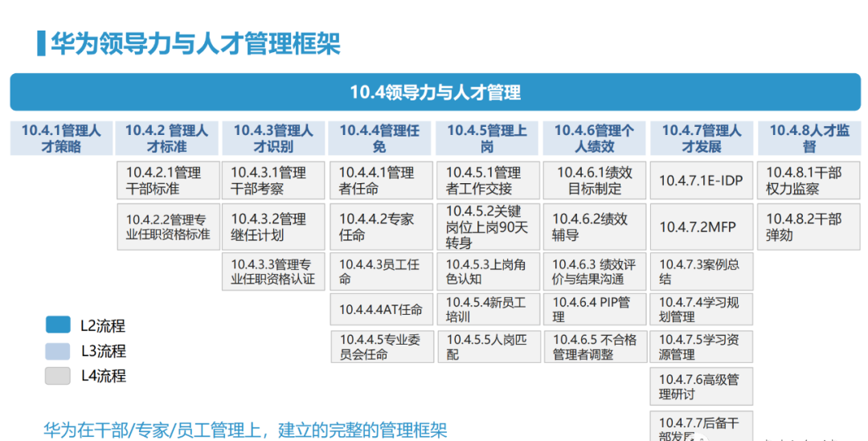Click the L3流程 legend label

coord(104,351)
